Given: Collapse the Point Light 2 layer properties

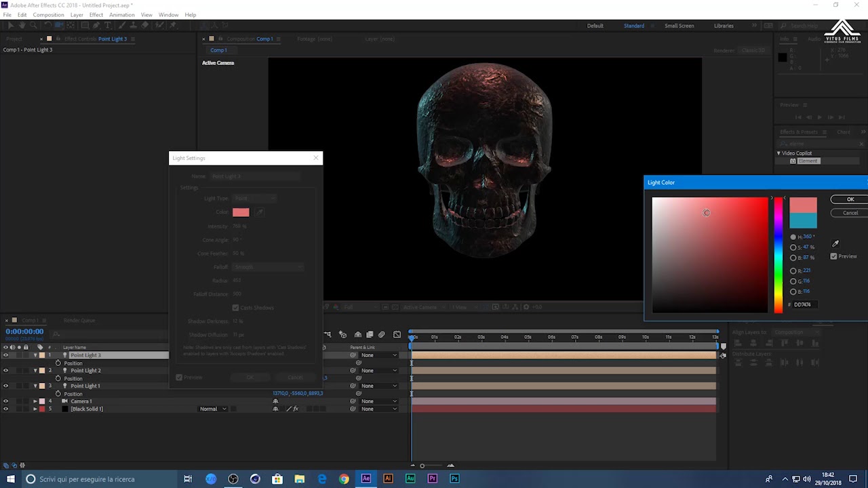Looking at the screenshot, I should coord(35,371).
